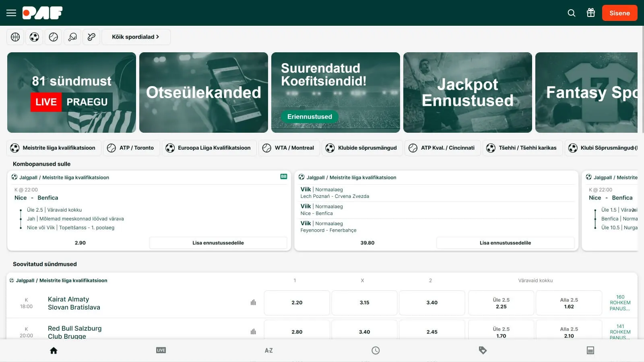This screenshot has height=362, width=644.
Task: Open betslip icon in bottom bar
Action: (x=590, y=350)
